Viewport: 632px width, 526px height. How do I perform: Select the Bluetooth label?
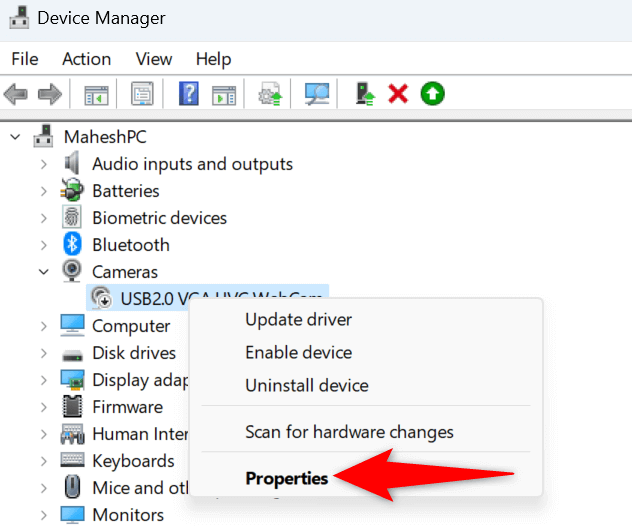(x=131, y=245)
